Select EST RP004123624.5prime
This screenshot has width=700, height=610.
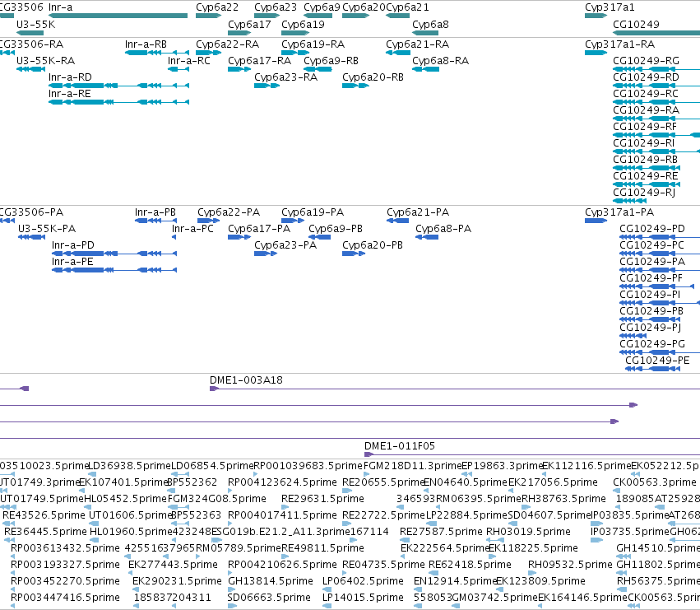(230, 491)
